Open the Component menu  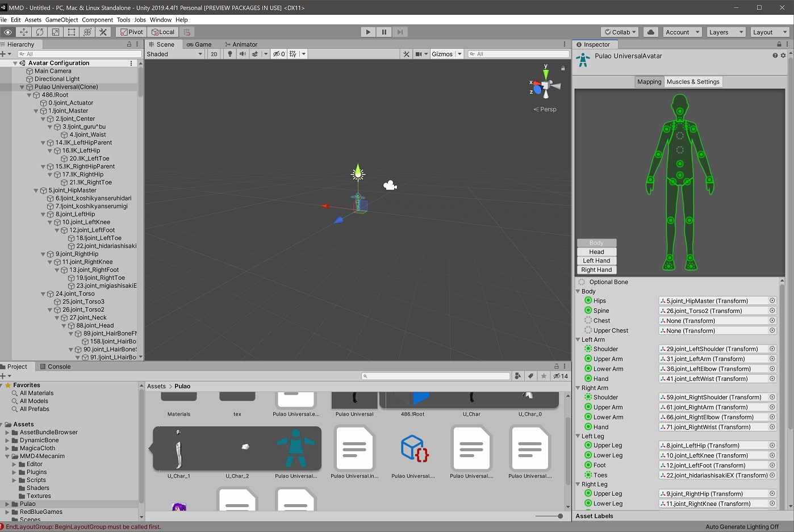pyautogui.click(x=98, y=20)
